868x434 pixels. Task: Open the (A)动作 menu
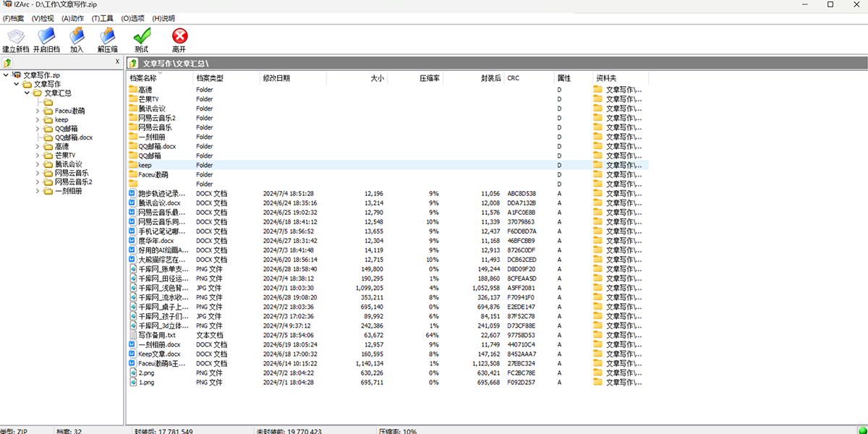[72, 18]
